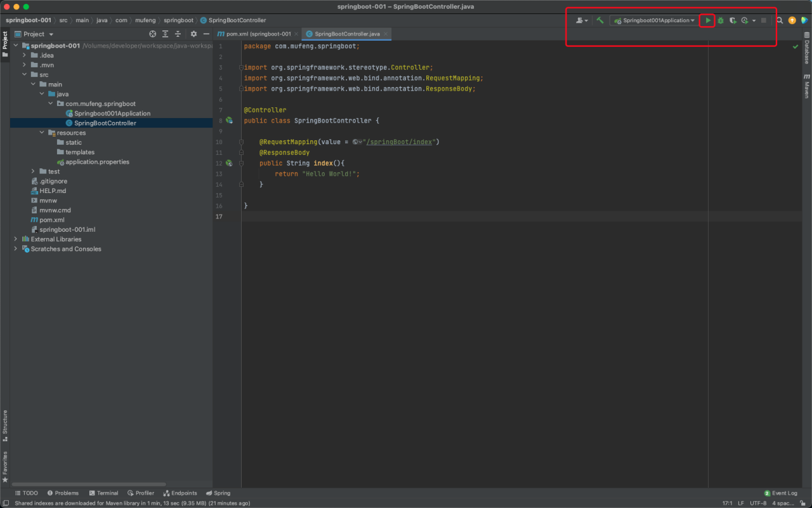Screen dimensions: 812x508
Task: Click the mufeng breadcrumb in navigation bar
Action: point(145,20)
